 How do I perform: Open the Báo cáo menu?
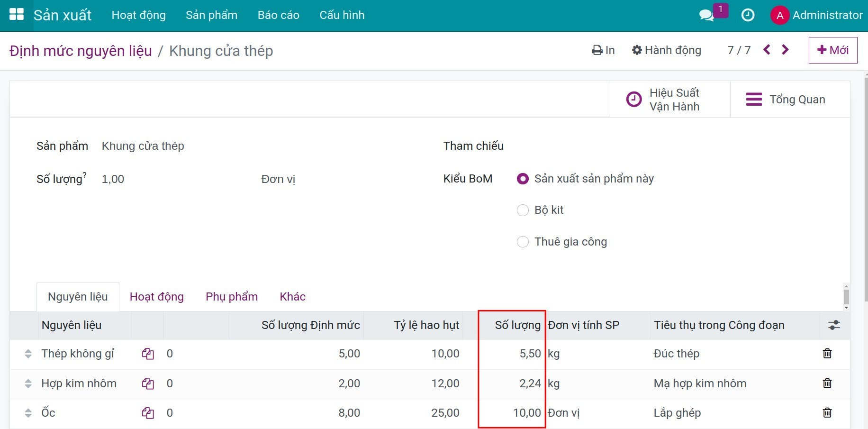(278, 15)
